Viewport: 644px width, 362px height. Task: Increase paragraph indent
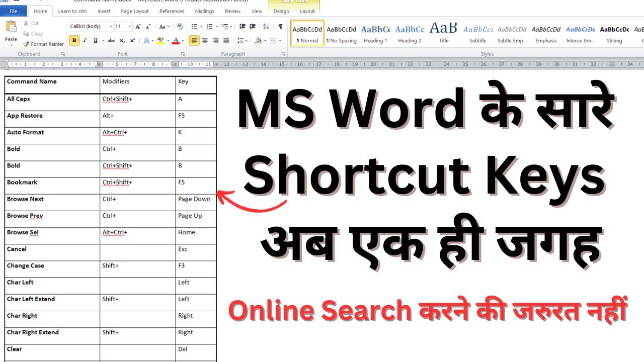[253, 27]
